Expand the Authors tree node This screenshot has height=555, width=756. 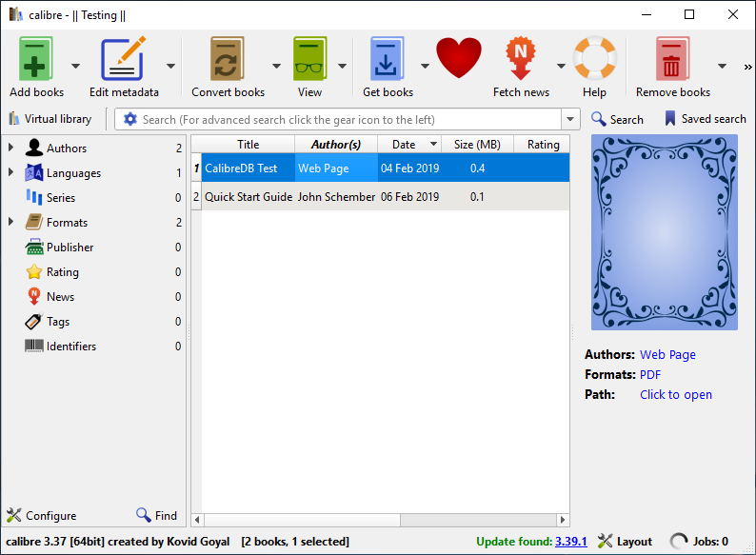coord(11,147)
